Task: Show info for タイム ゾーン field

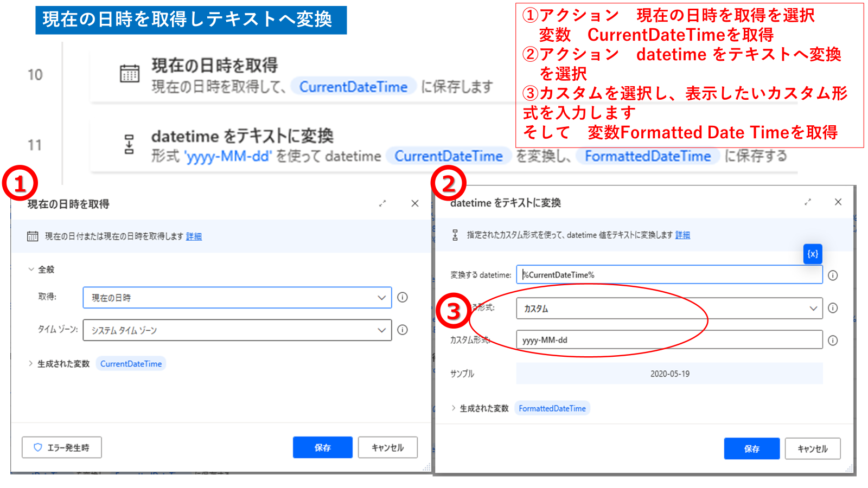Action: coord(403,330)
